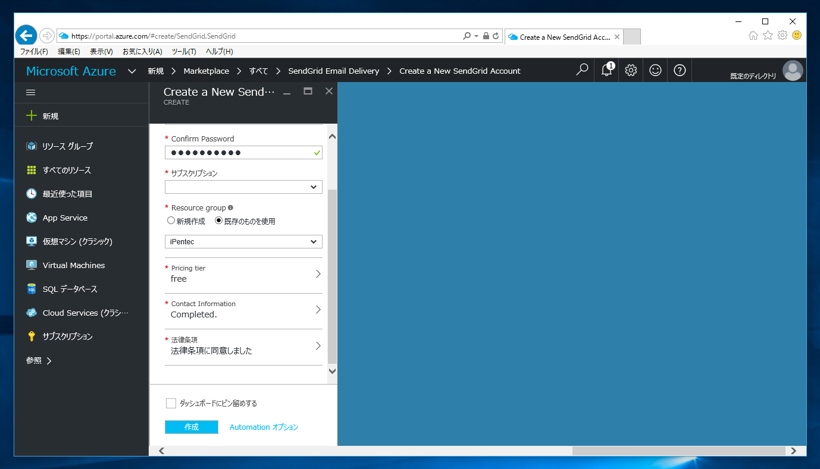The width and height of the screenshot is (820, 469).
Task: Click the browser forward arrow button
Action: 47,36
